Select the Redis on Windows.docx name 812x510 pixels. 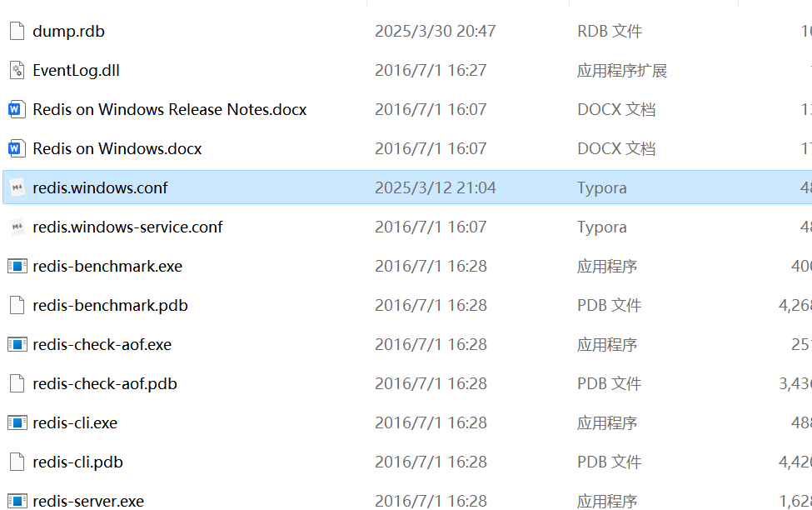[x=117, y=148]
